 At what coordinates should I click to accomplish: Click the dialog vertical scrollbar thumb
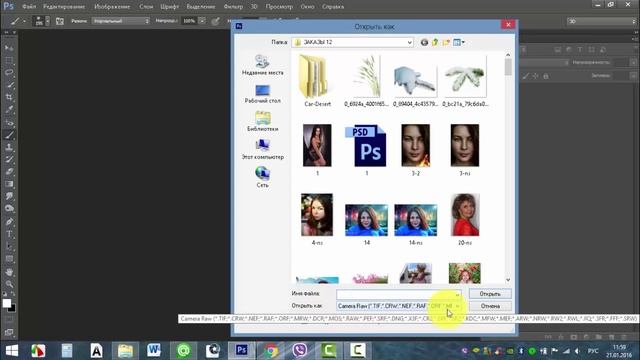(508, 67)
